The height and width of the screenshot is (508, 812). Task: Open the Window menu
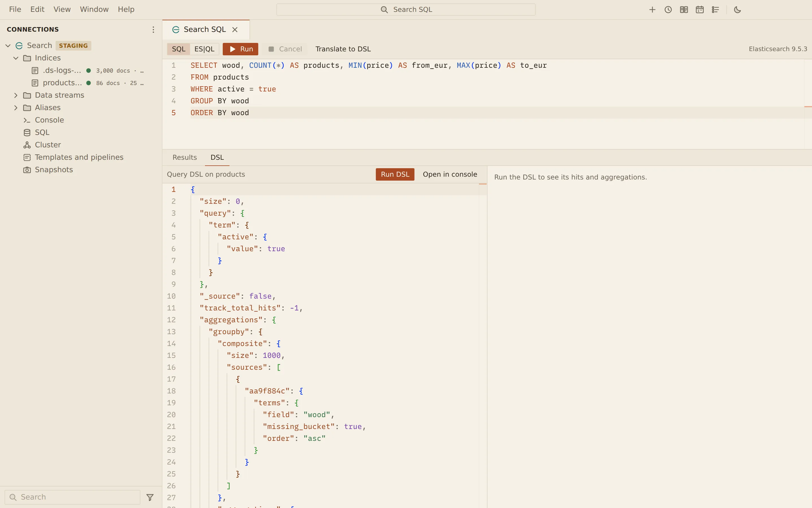click(94, 9)
